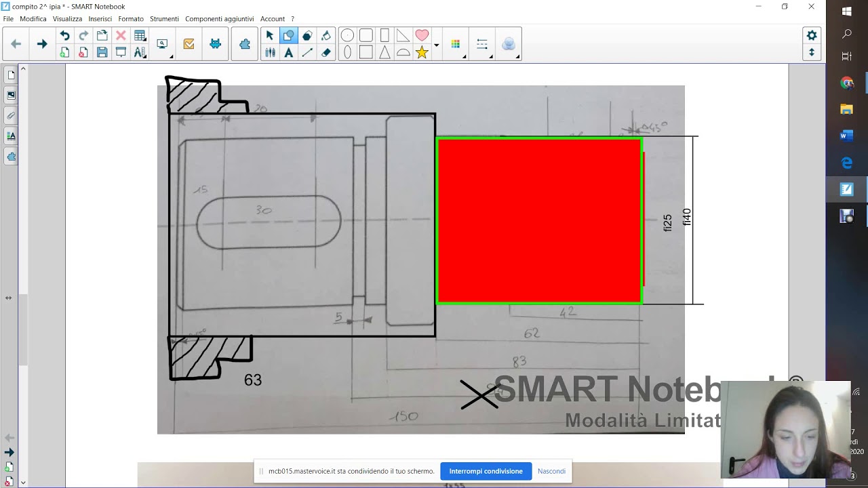The height and width of the screenshot is (488, 868).
Task: Open the color palette picker
Action: pyautogui.click(x=456, y=44)
